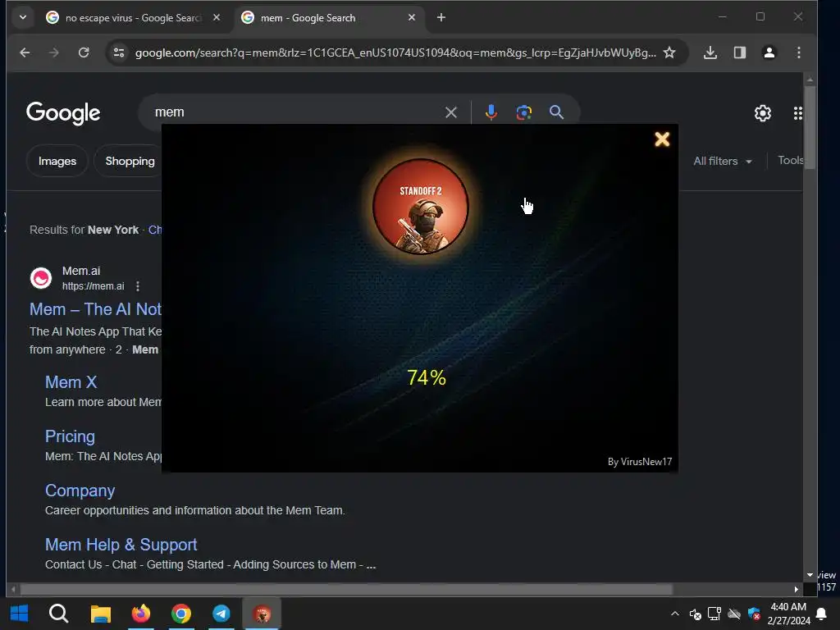Clear the search query with X
This screenshot has width=840, height=630.
point(451,112)
